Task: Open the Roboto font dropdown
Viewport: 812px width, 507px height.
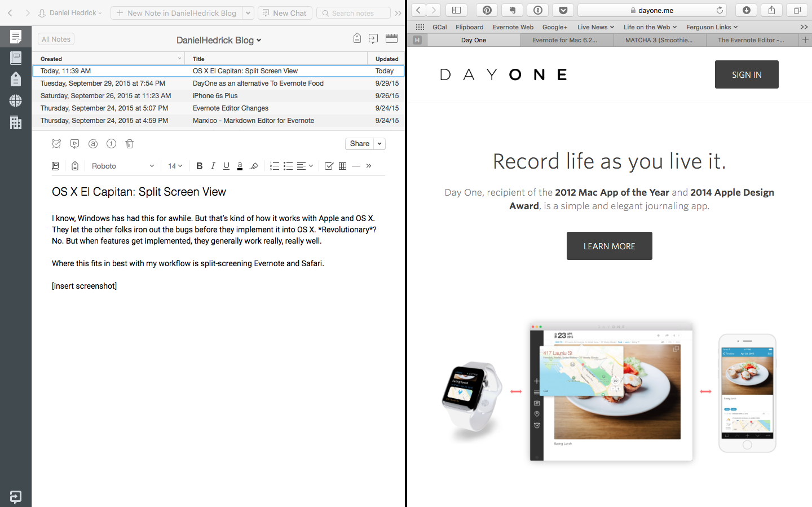Action: (x=121, y=166)
